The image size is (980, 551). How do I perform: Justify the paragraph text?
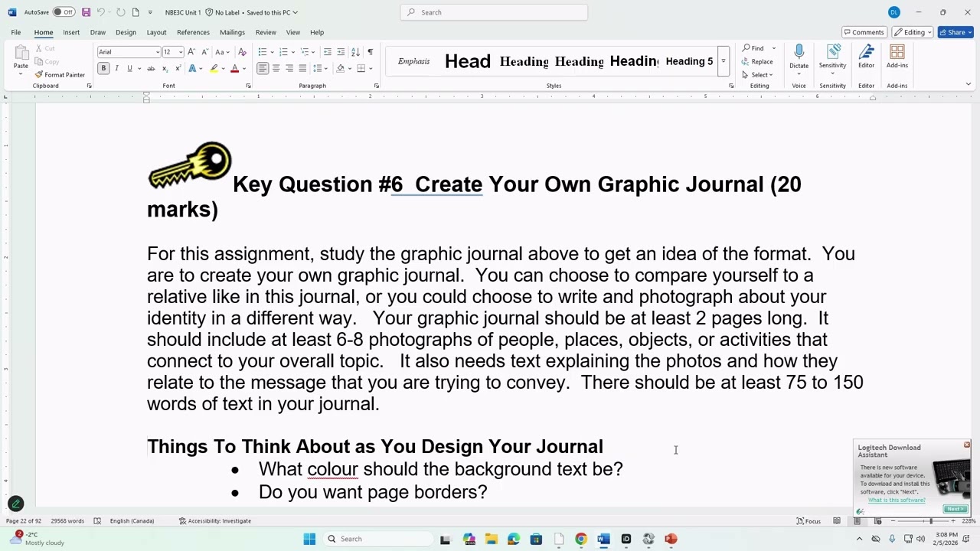[302, 69]
